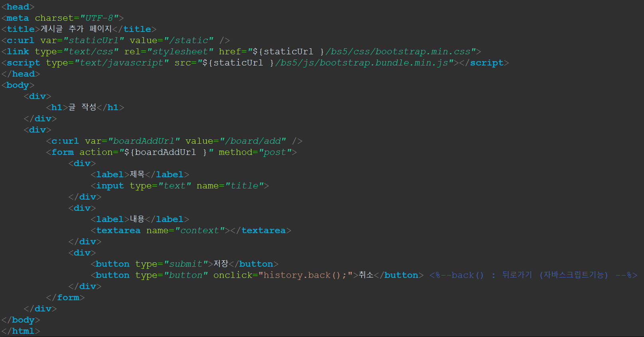The height and width of the screenshot is (337, 644).
Task: Click the submit button text '저장'
Action: (x=221, y=264)
